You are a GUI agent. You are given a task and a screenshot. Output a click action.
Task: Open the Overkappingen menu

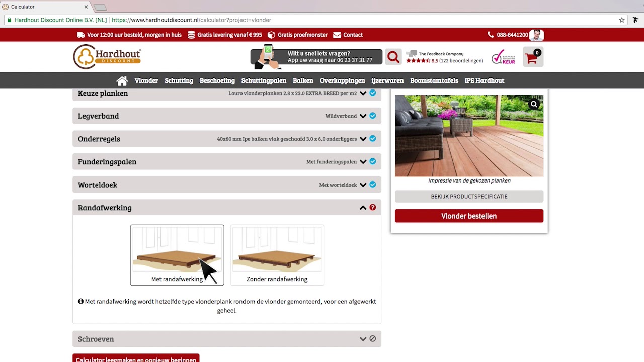(342, 80)
